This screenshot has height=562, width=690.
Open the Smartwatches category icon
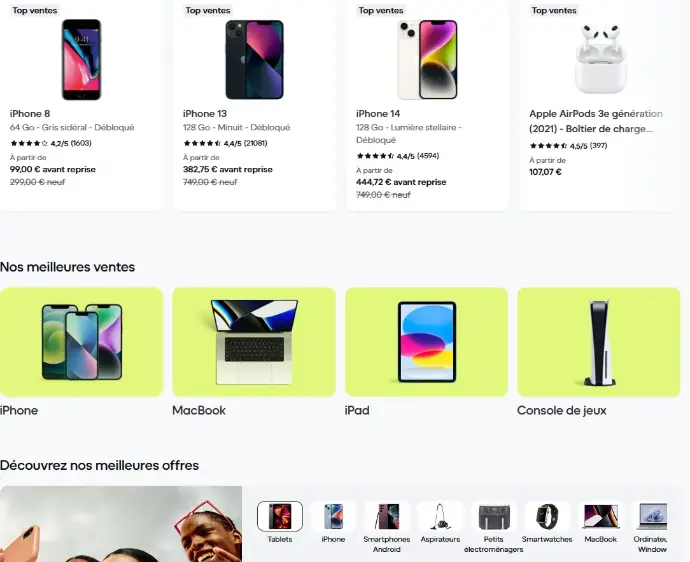point(547,516)
